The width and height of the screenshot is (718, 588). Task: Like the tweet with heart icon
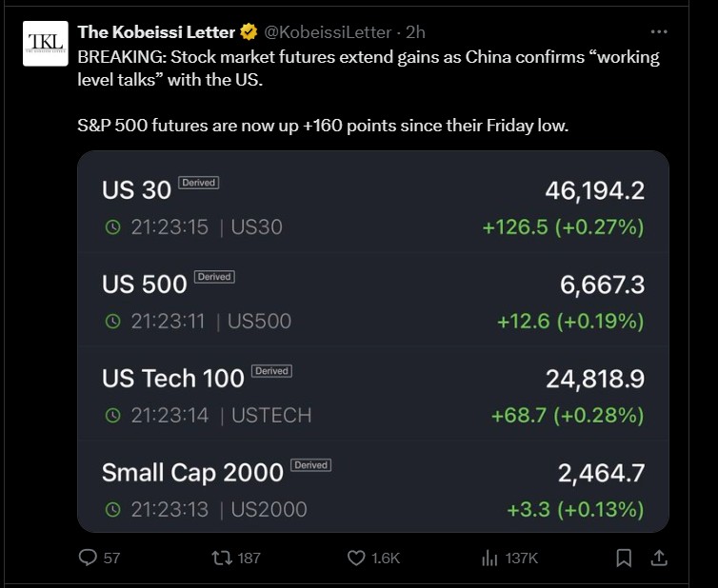pyautogui.click(x=358, y=558)
